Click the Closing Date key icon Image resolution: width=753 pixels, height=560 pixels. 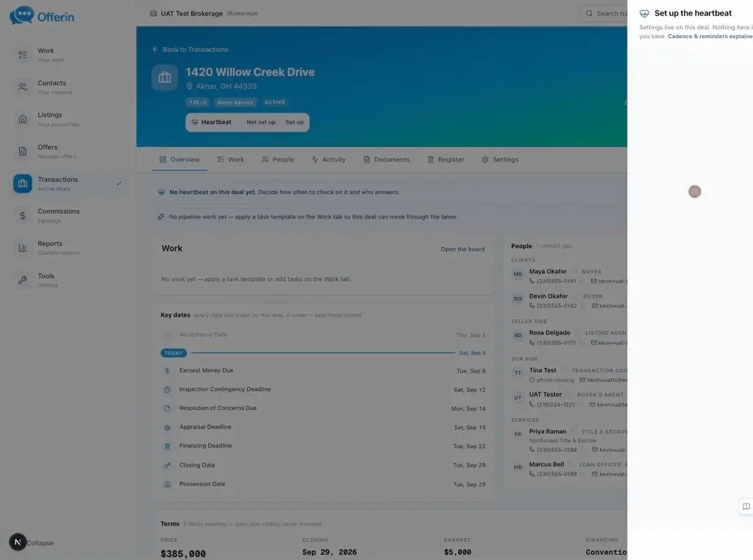[x=167, y=465]
